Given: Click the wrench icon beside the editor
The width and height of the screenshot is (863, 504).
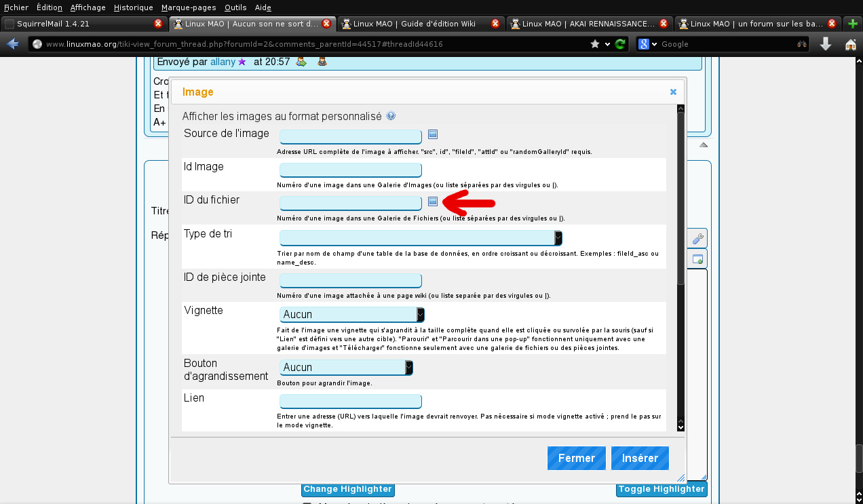Looking at the screenshot, I should 697,239.
